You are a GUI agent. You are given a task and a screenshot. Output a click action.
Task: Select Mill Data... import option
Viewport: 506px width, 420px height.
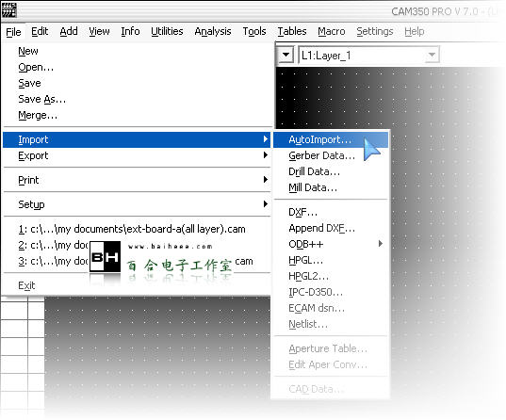click(x=331, y=187)
